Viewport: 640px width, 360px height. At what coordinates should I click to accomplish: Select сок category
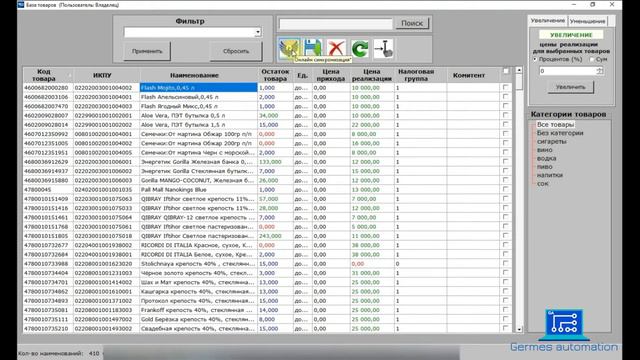542,184
